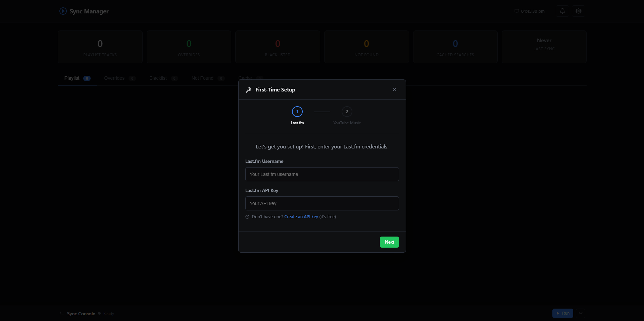This screenshot has height=321, width=644.
Task: Click the terminal icon next to Sync Console
Action: tap(61, 314)
